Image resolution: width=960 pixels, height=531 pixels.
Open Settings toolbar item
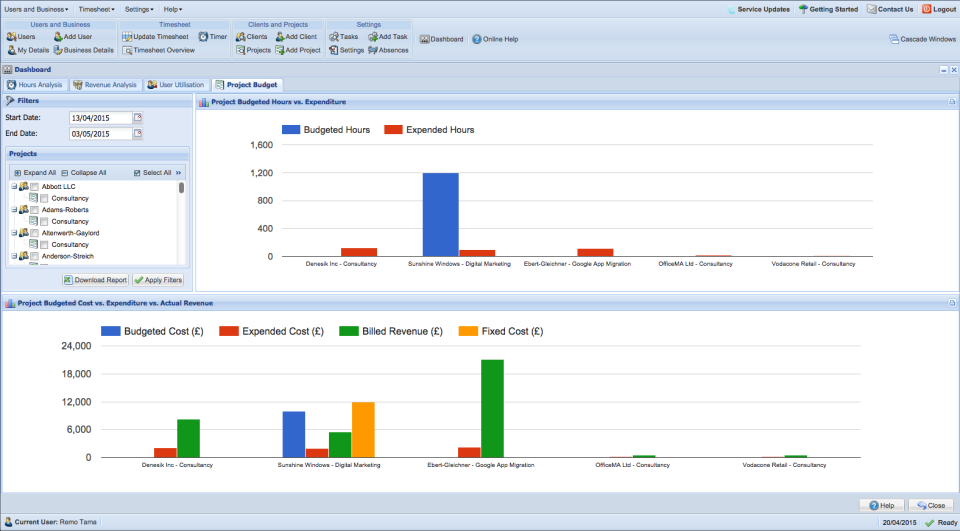tap(347, 50)
